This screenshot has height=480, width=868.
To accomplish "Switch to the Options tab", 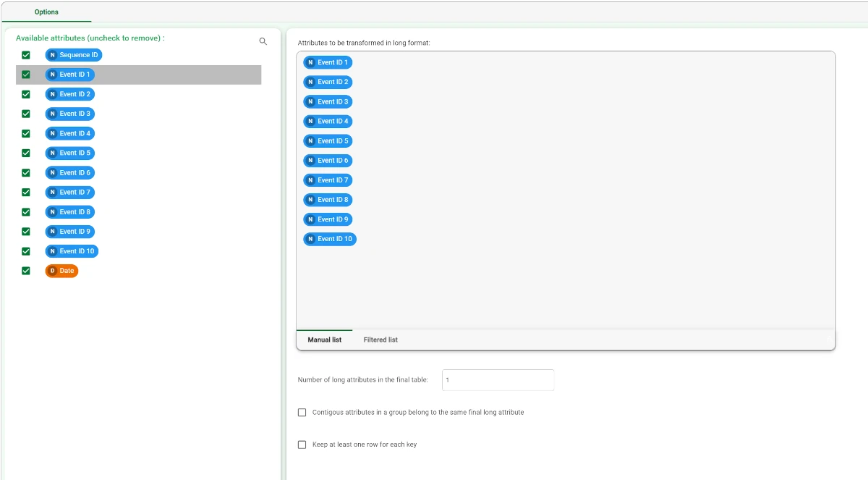I will click(x=47, y=12).
